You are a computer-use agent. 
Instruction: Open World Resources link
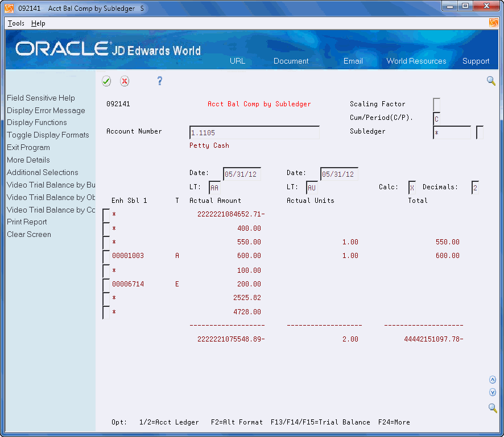416,61
